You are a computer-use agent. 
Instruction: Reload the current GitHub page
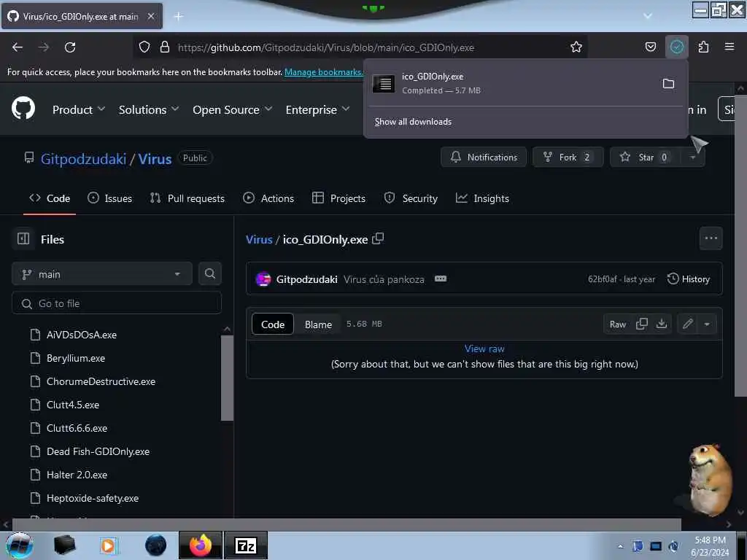70,47
